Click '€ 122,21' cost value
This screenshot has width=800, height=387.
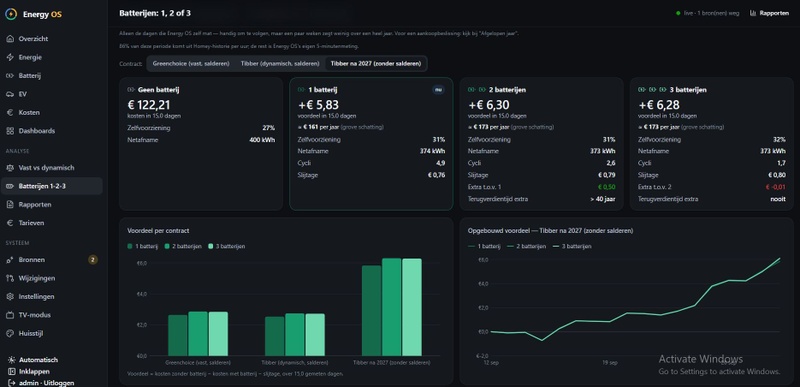coord(148,105)
